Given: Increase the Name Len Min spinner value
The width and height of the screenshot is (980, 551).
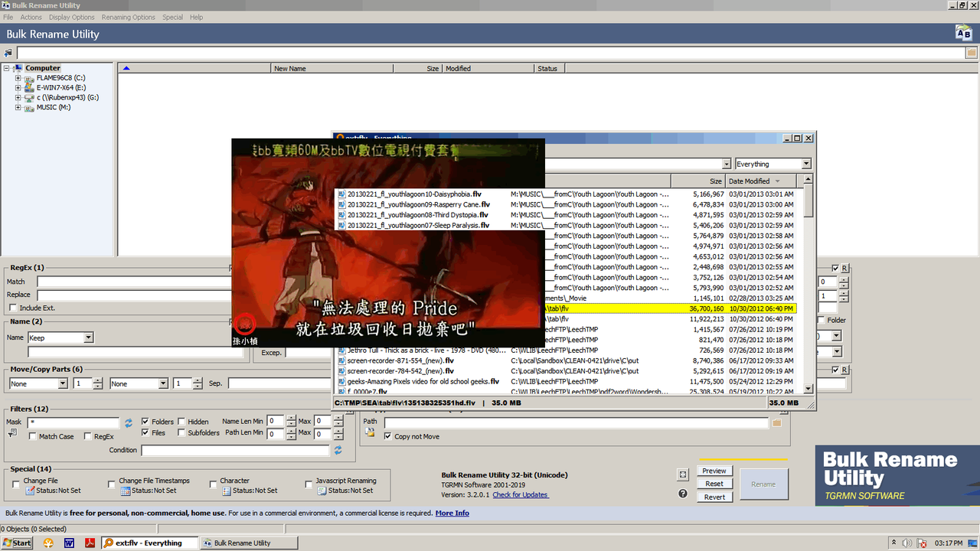Looking at the screenshot, I should [292, 419].
